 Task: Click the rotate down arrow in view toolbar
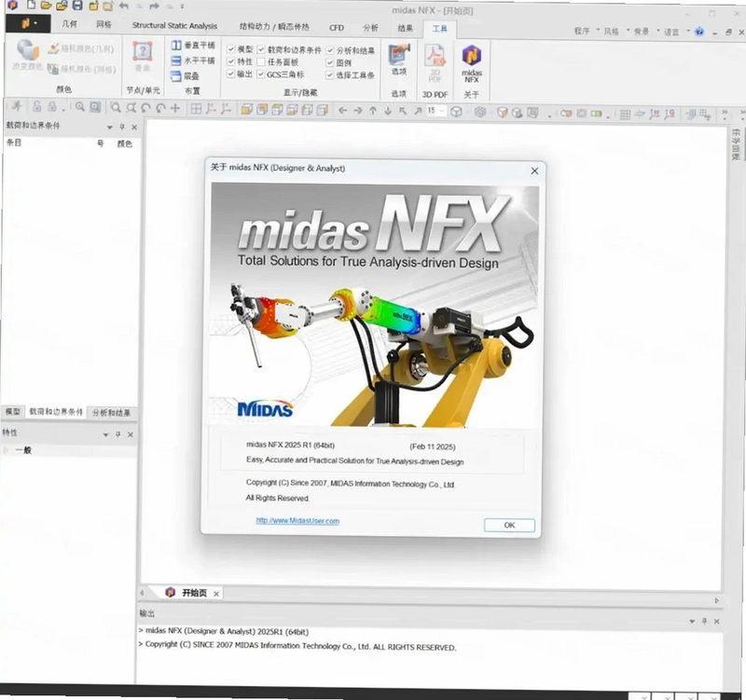388,111
